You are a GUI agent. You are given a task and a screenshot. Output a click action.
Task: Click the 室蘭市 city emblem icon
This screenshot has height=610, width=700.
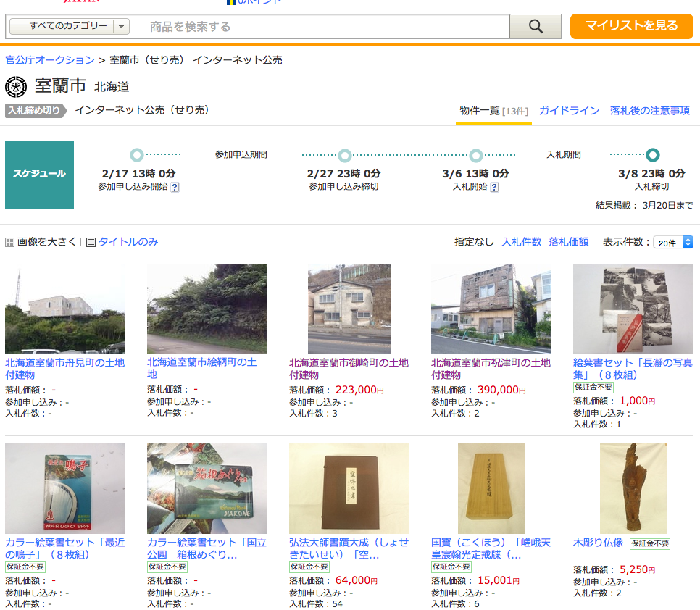(x=16, y=86)
